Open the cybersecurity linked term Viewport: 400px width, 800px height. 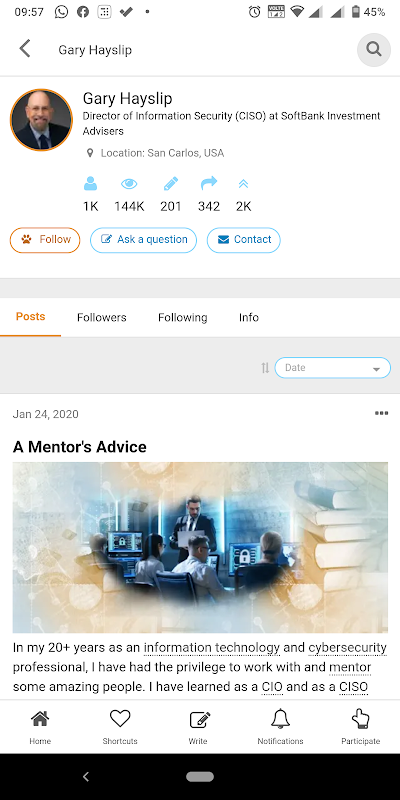(347, 648)
